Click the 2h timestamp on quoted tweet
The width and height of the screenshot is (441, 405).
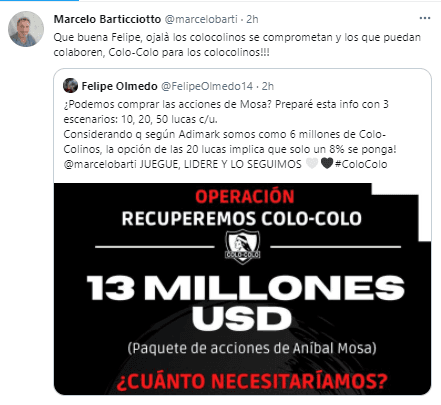pyautogui.click(x=268, y=86)
